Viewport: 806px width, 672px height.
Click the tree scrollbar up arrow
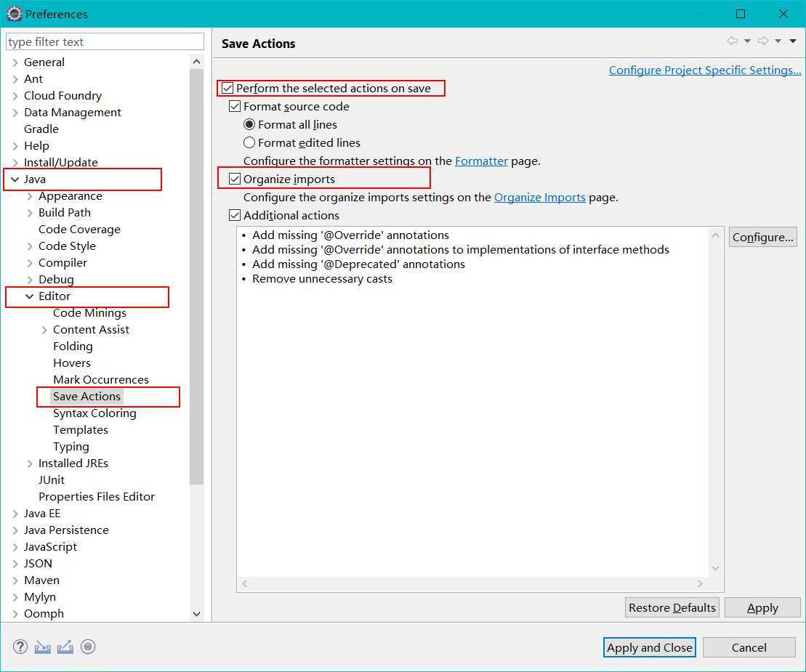196,62
